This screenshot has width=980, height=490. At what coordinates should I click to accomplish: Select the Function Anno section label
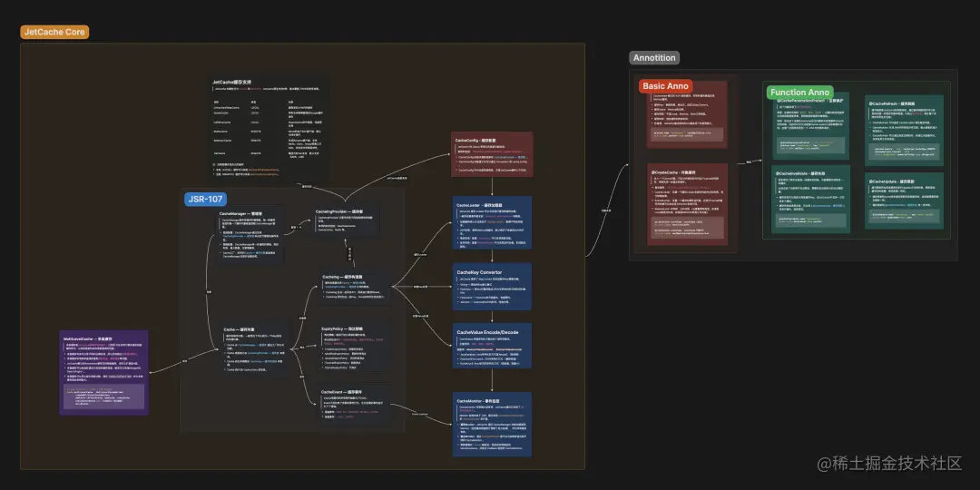tap(800, 93)
